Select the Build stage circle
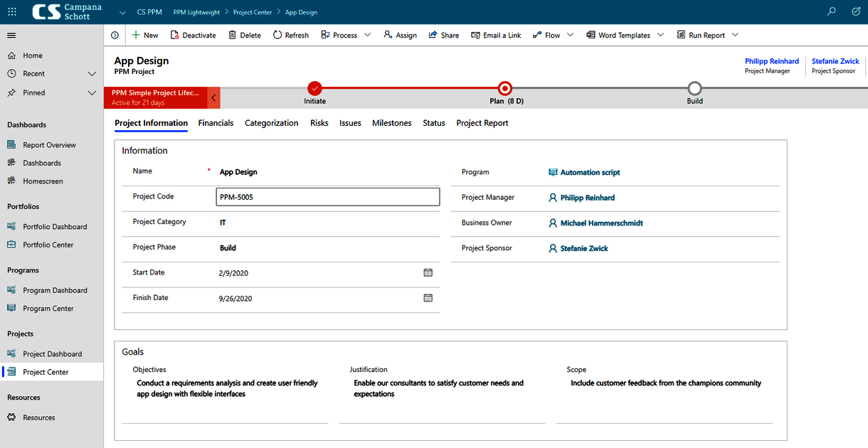Screen dimensions: 868x448 695,88
